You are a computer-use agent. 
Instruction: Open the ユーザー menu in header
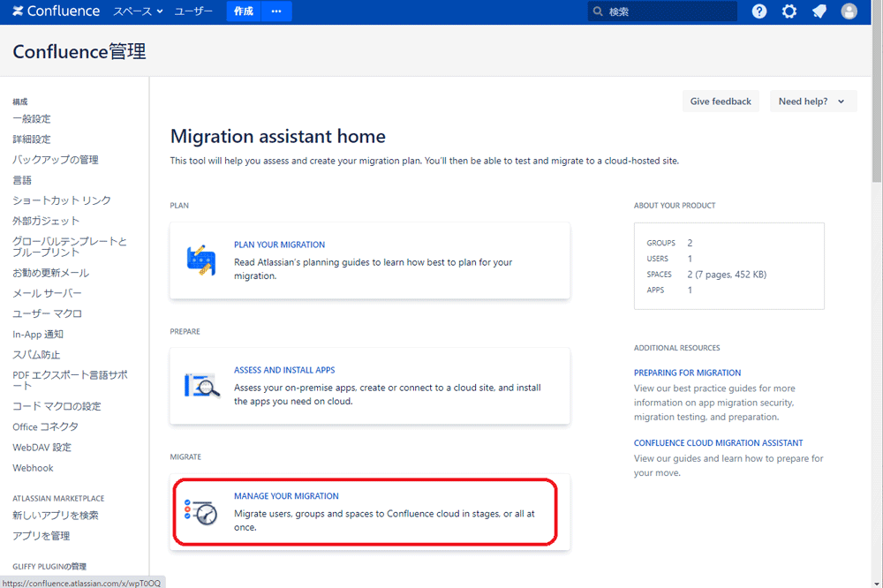point(193,11)
